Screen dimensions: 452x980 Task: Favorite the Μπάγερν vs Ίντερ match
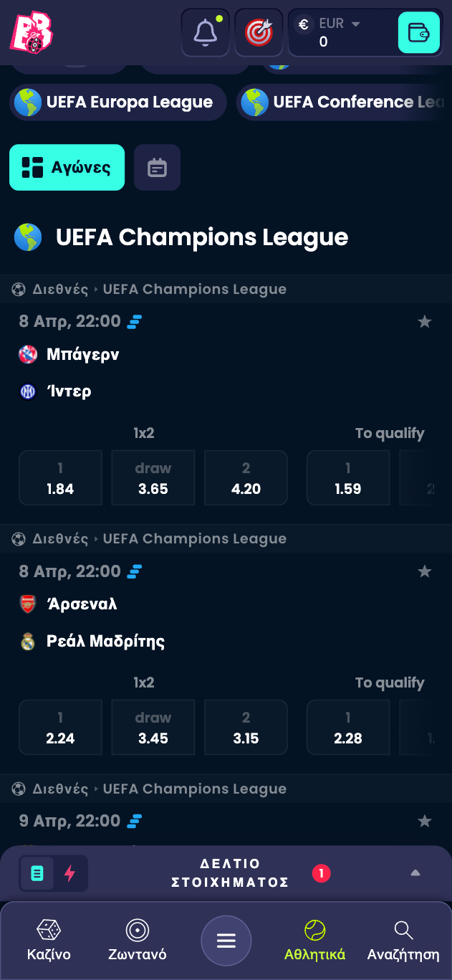point(425,322)
